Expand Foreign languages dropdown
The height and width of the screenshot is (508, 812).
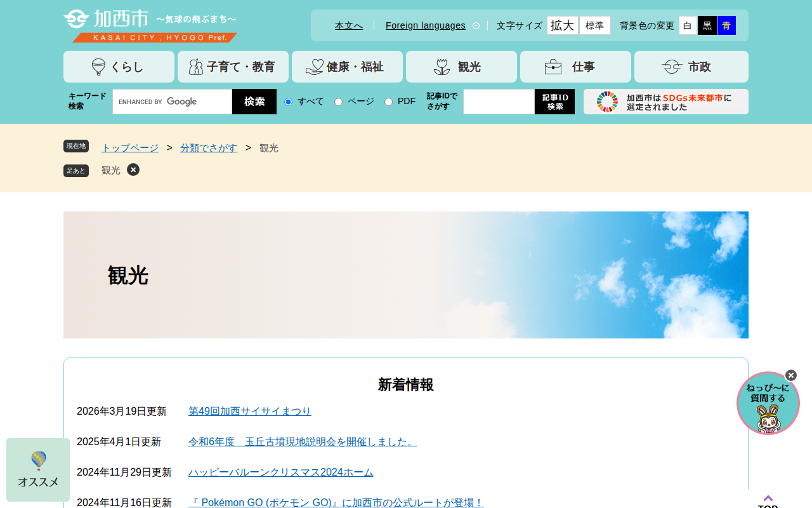(433, 25)
